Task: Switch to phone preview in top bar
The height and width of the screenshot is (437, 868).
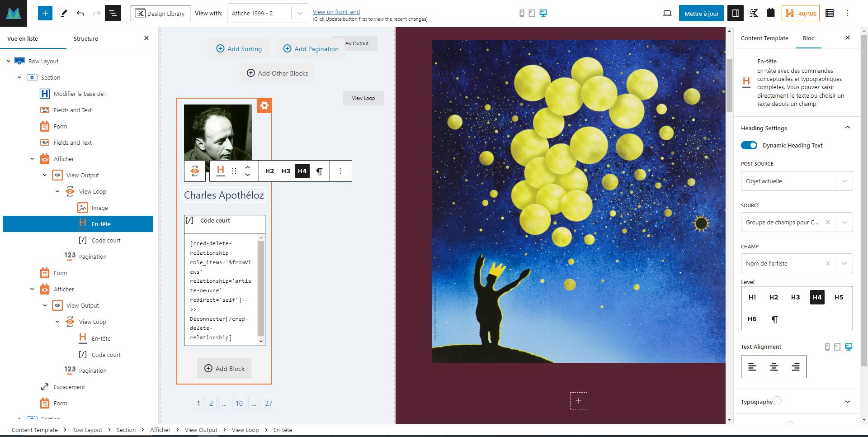Action: 522,13
